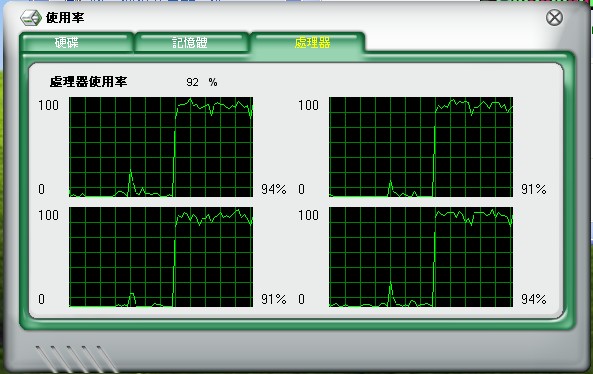Open the 記憶體 tab
593x374 pixels.
coord(191,42)
